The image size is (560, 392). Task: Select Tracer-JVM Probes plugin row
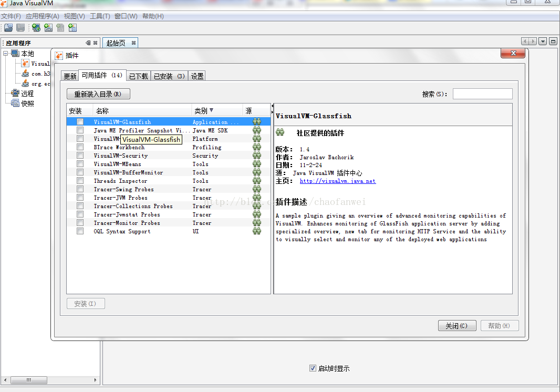168,198
